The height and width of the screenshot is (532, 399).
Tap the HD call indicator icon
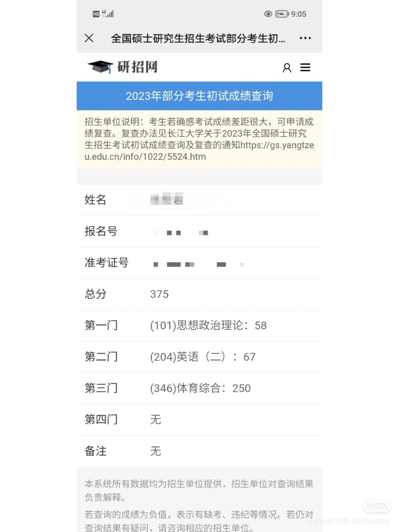coord(96,14)
